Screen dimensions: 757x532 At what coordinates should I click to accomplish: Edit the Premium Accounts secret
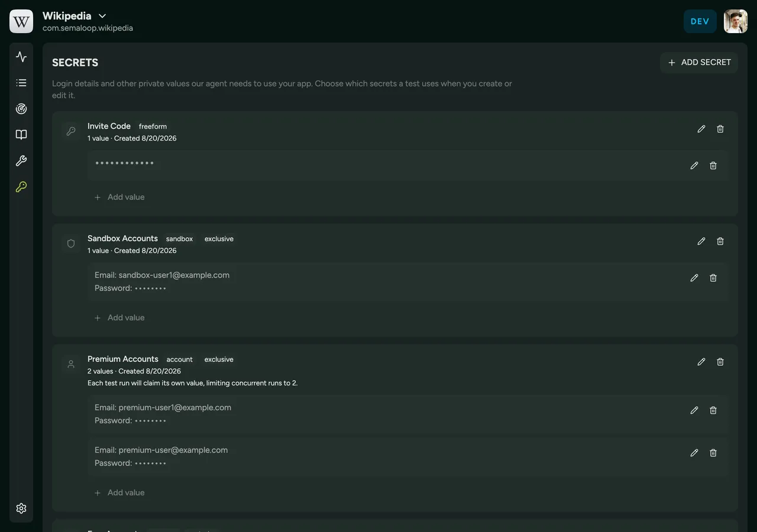pyautogui.click(x=701, y=362)
